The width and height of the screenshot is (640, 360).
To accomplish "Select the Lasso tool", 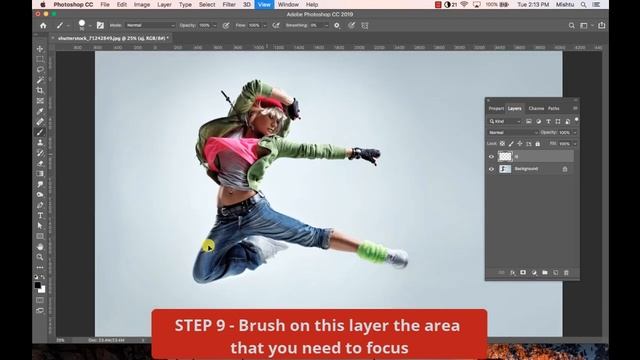I will (x=40, y=69).
